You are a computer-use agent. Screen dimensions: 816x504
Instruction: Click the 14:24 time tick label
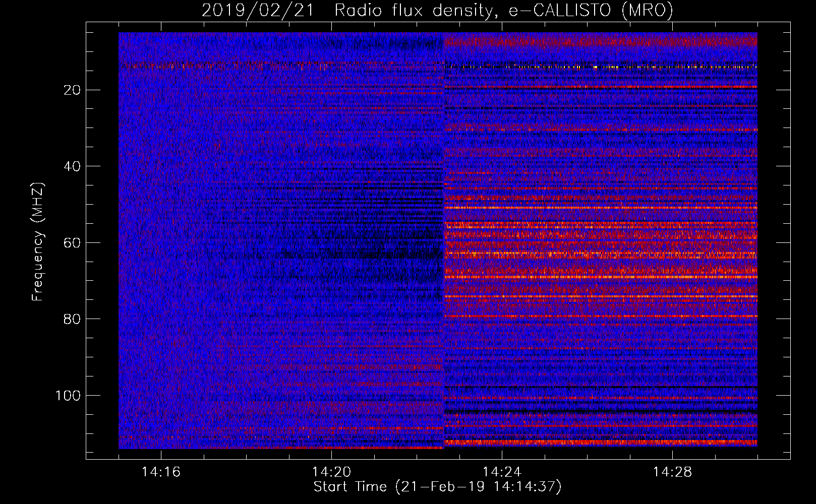(502, 472)
